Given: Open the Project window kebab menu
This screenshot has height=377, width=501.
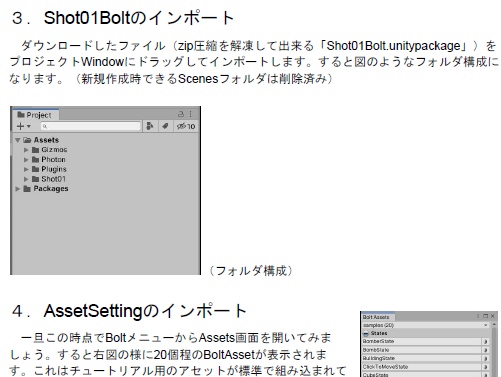Looking at the screenshot, I should click(191, 114).
